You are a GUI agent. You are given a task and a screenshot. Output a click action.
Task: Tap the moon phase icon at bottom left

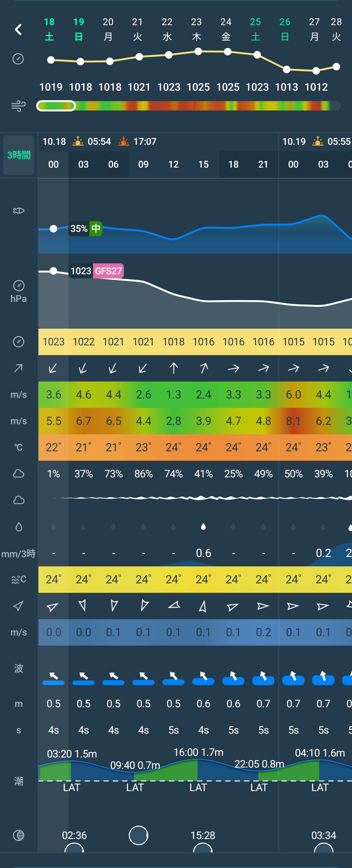pos(19,835)
